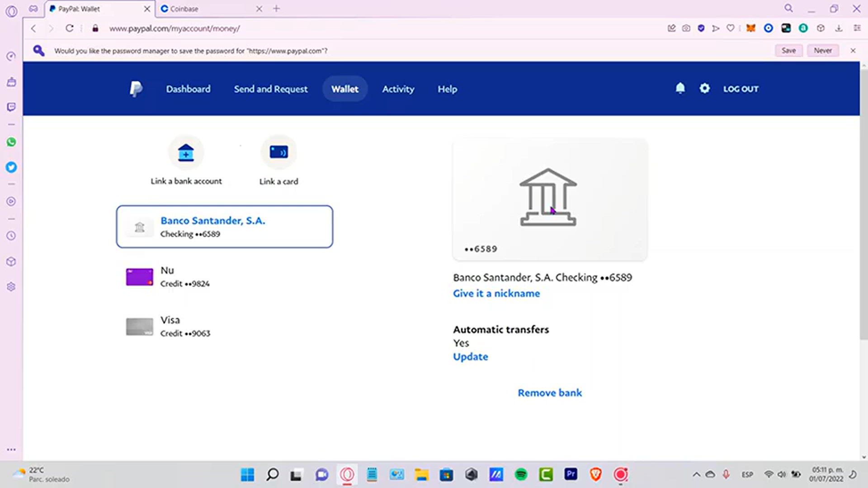Expand hidden system tray icons
Viewport: 868px width, 488px height.
696,474
